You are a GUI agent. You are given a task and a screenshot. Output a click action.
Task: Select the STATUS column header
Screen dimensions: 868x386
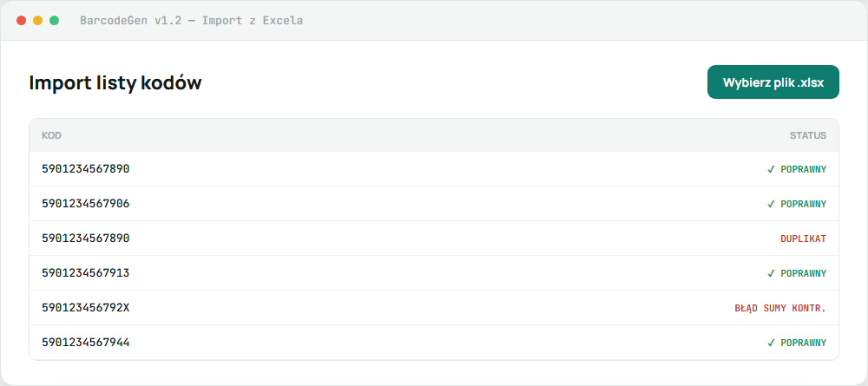click(807, 135)
